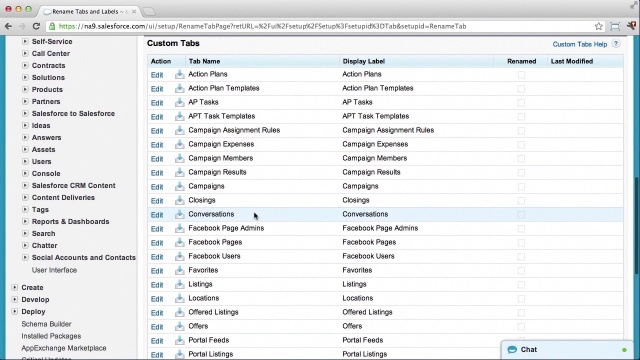Viewport: 640px width, 360px height.
Task: Click the browser address bar URL
Action: pyautogui.click(x=262, y=27)
